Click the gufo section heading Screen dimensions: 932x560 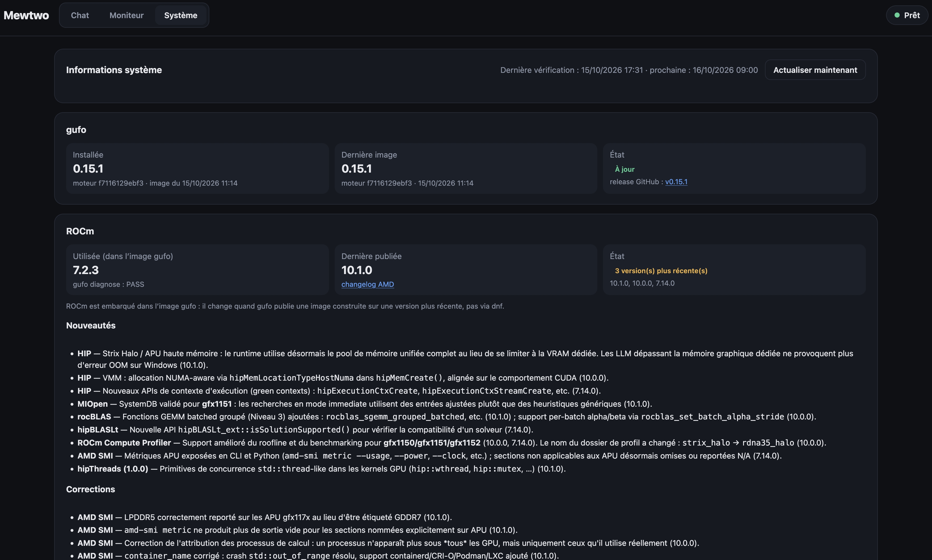[x=76, y=130]
